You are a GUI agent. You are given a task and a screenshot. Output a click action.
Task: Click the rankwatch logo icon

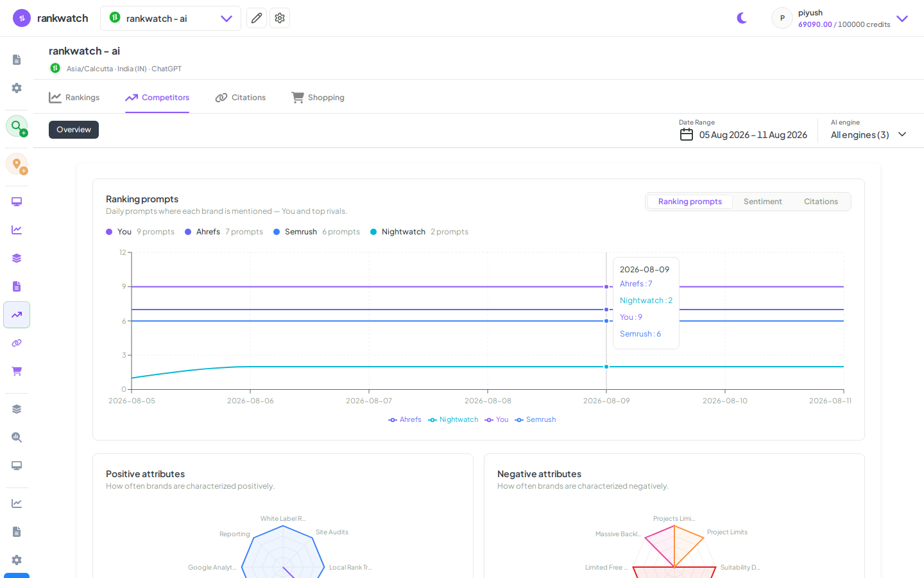22,18
